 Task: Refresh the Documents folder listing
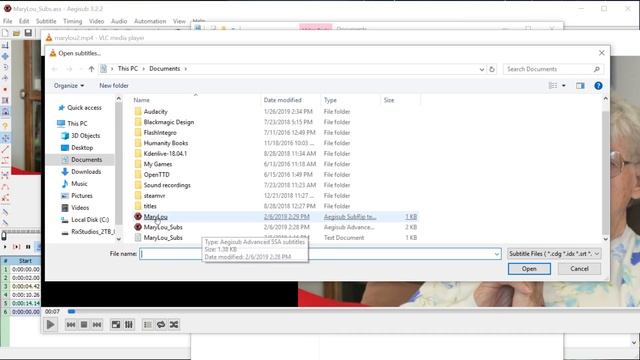tap(492, 69)
